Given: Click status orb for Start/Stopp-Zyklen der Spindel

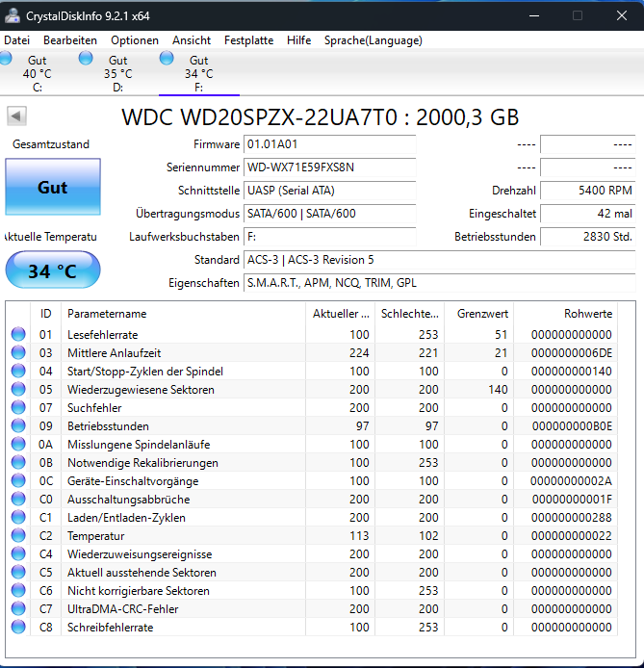Looking at the screenshot, I should (x=18, y=371).
